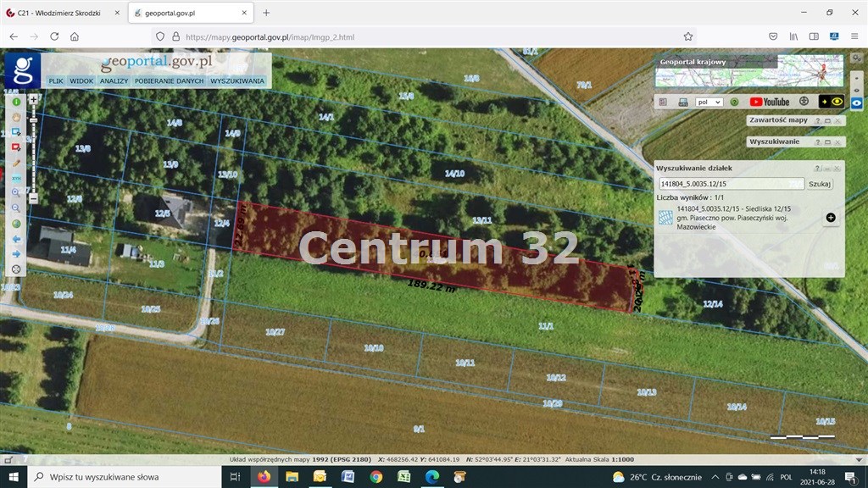The height and width of the screenshot is (488, 868).
Task: Click the green help question mark icon
Action: point(734,102)
